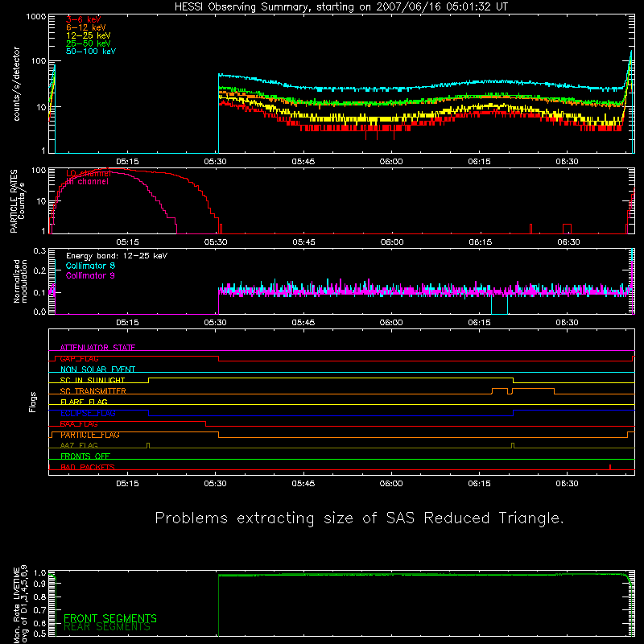Click the 05:30 tick label under the Flags panel
The image size is (644, 644).
[x=215, y=484]
